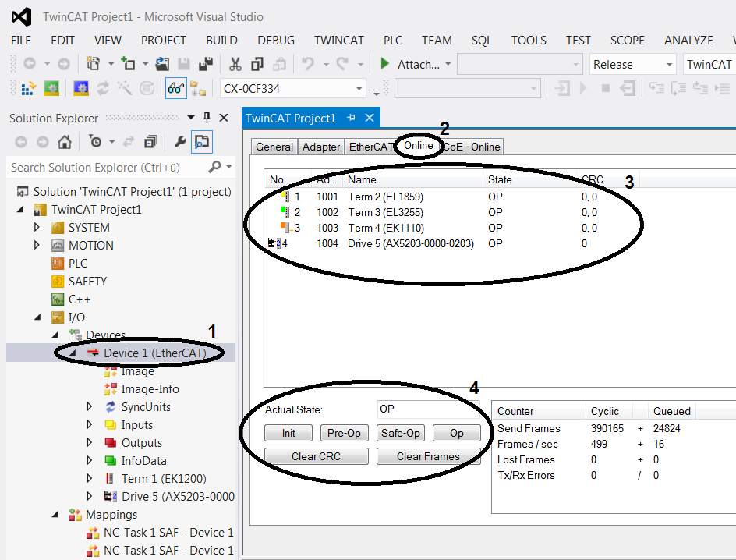The height and width of the screenshot is (560, 736).
Task: Collapse the Mappings tree node
Action: point(55,515)
